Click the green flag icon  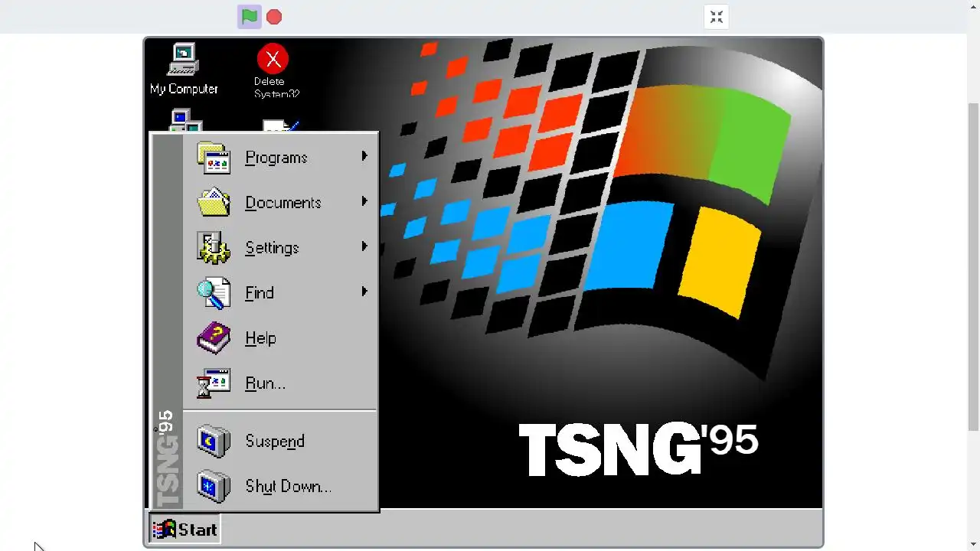pyautogui.click(x=250, y=17)
